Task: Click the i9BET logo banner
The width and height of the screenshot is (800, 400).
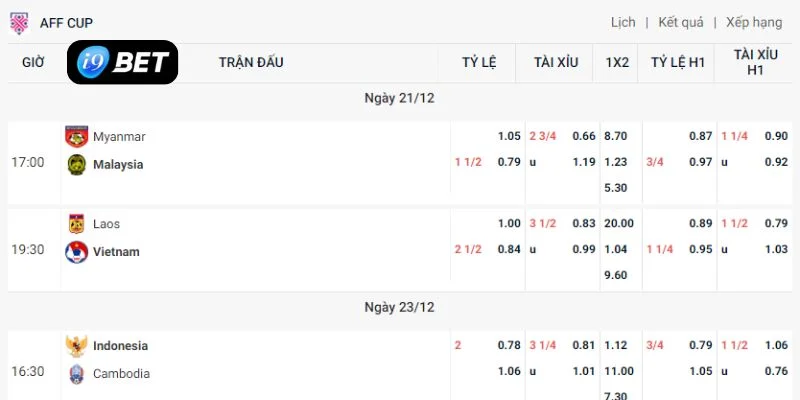Action: (122, 62)
